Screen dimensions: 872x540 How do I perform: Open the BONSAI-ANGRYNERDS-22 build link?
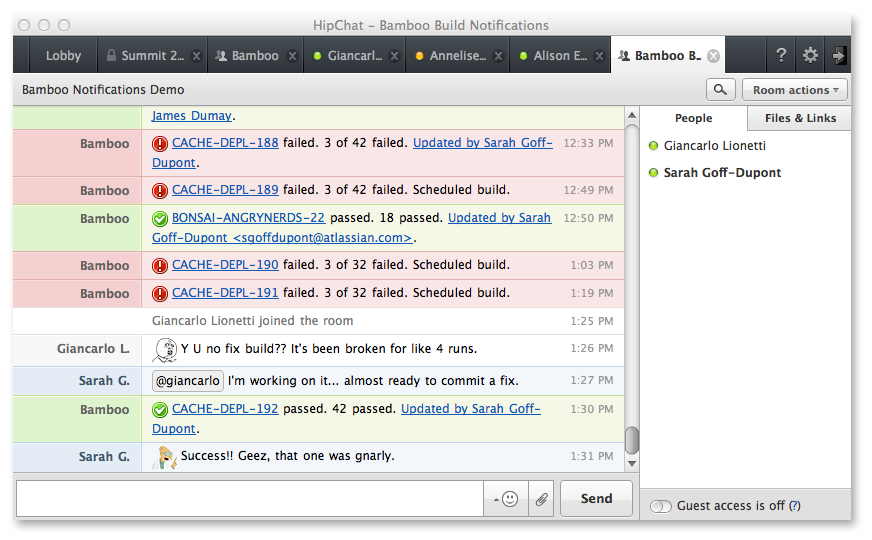[248, 218]
